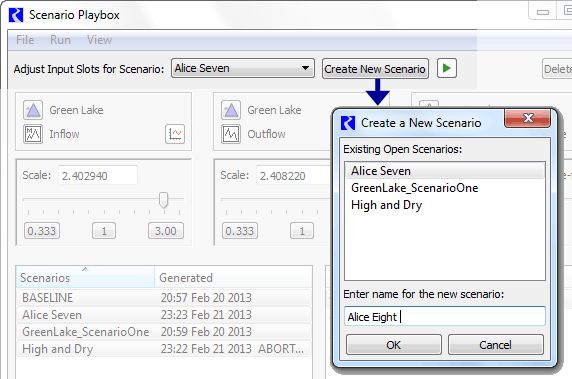The width and height of the screenshot is (572, 379).
Task: Click the Scenarios column header
Action: click(85, 277)
